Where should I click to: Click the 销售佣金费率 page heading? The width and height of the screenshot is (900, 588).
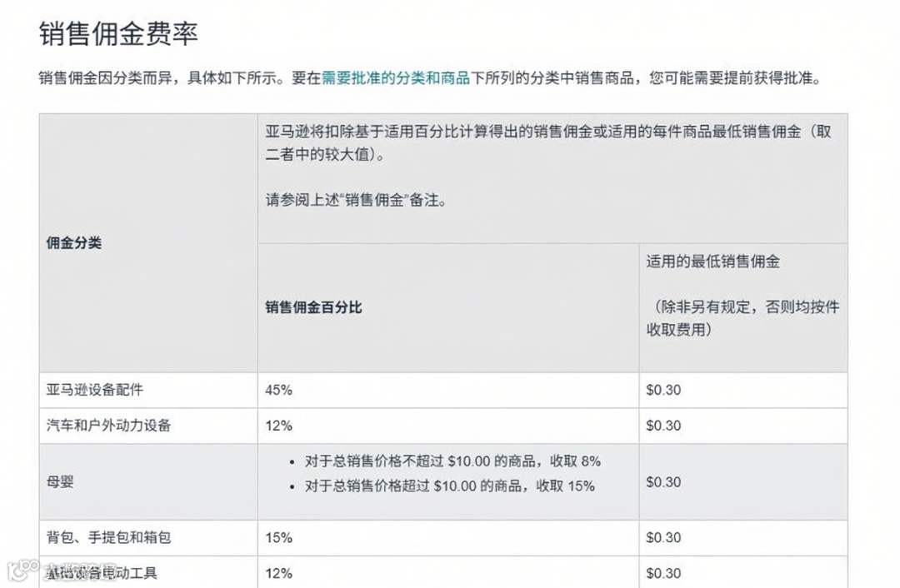[x=118, y=35]
